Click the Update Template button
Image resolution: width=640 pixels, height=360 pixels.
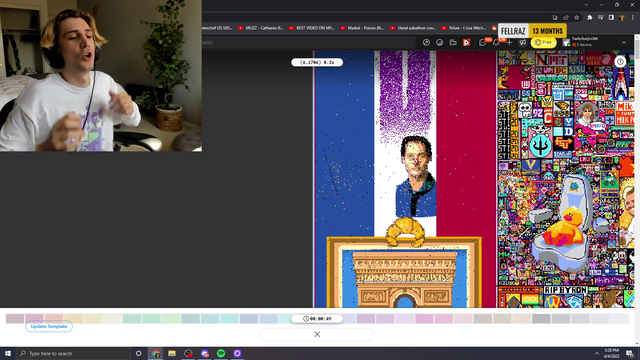click(49, 327)
